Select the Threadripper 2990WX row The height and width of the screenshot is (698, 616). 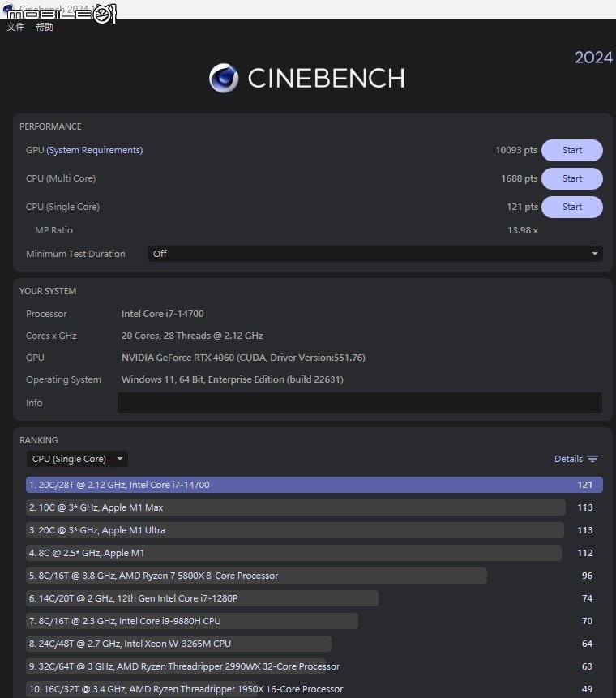(314, 666)
